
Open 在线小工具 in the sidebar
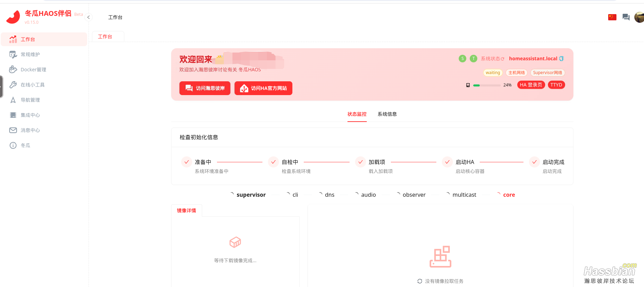coord(44,85)
